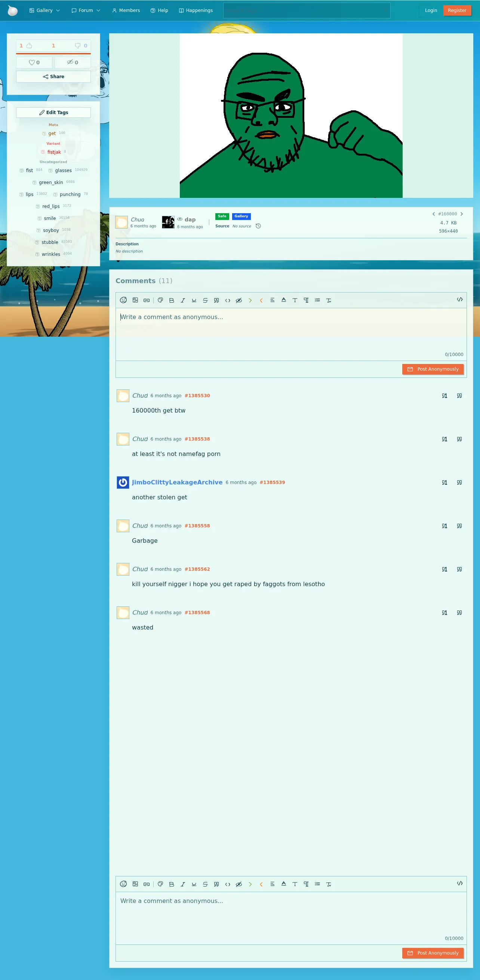Image resolution: width=480 pixels, height=980 pixels.
Task: Quote comment #1385538 using its quote icon
Action: 459,439
